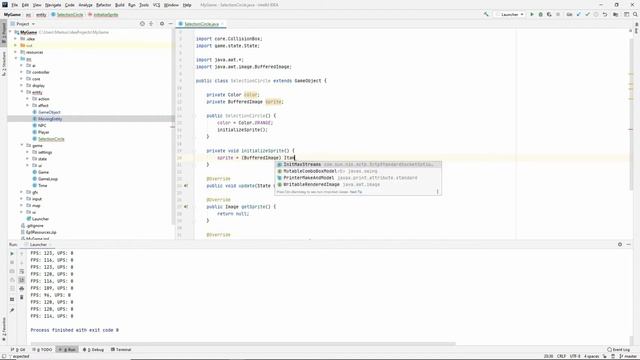This screenshot has height=360, width=640.
Task: Open the Refactor menu
Action: (103, 5)
